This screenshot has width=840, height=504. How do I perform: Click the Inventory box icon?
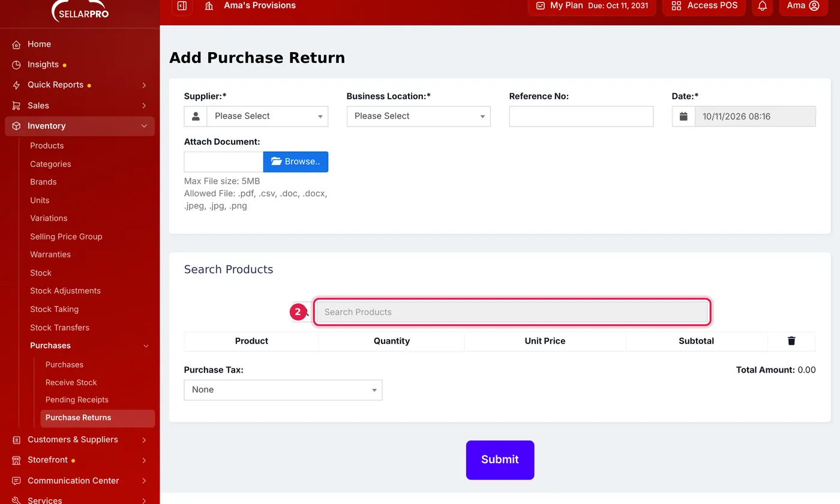[16, 126]
